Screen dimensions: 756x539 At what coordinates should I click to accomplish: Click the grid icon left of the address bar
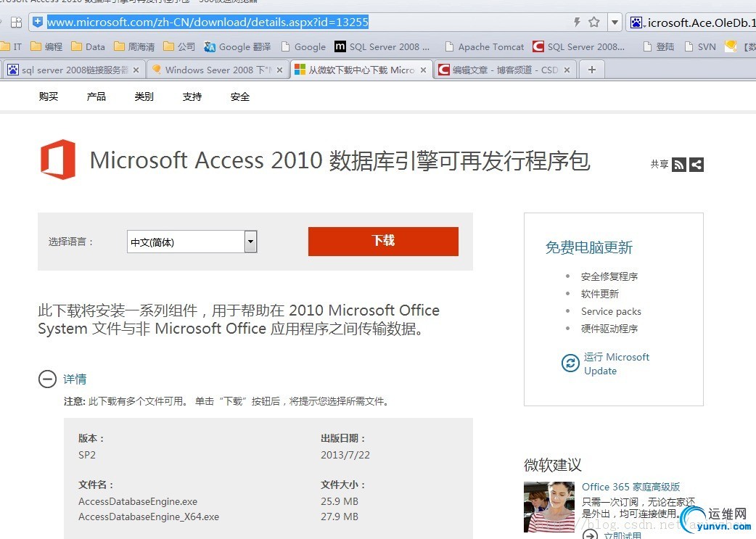click(17, 22)
